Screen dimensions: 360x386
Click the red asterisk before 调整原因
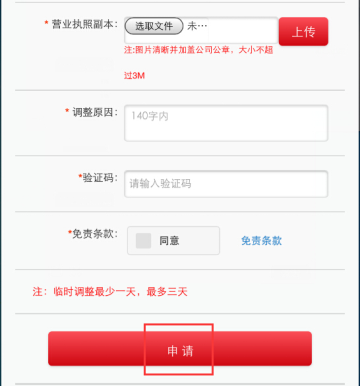67,111
